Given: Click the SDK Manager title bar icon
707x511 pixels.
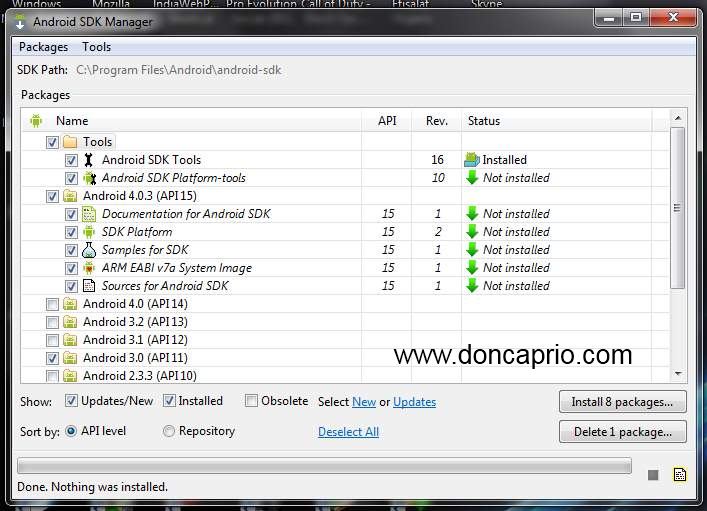Looking at the screenshot, I should [x=20, y=22].
